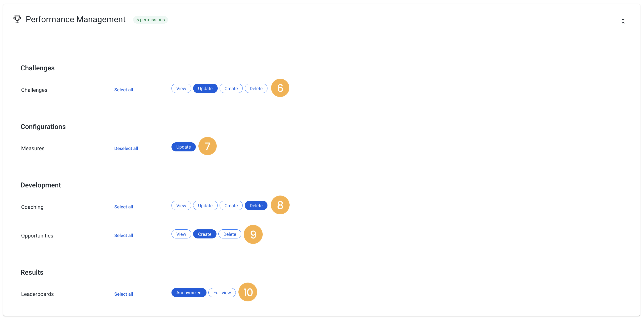The image size is (644, 320).
Task: Toggle the Delete permission for Challenges
Action: click(x=256, y=88)
